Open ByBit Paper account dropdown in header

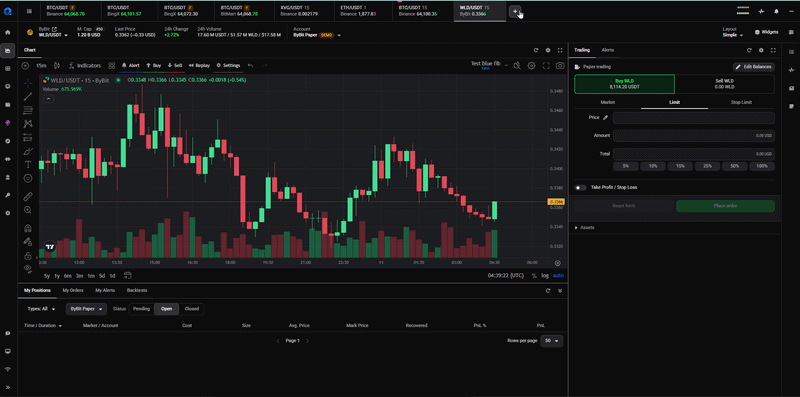317,35
